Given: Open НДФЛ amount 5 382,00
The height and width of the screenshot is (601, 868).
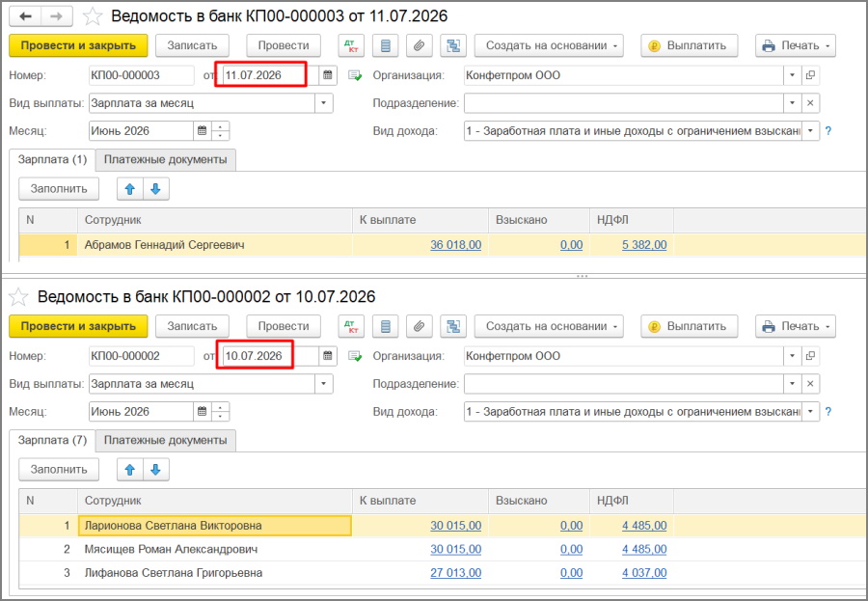Looking at the screenshot, I should pos(644,245).
